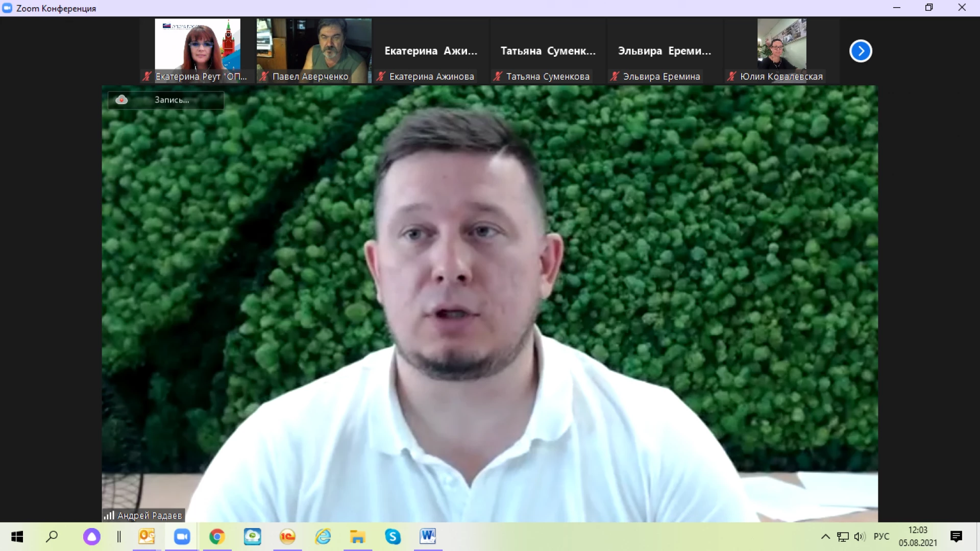
Task: Toggle the system volume speaker icon
Action: click(860, 537)
